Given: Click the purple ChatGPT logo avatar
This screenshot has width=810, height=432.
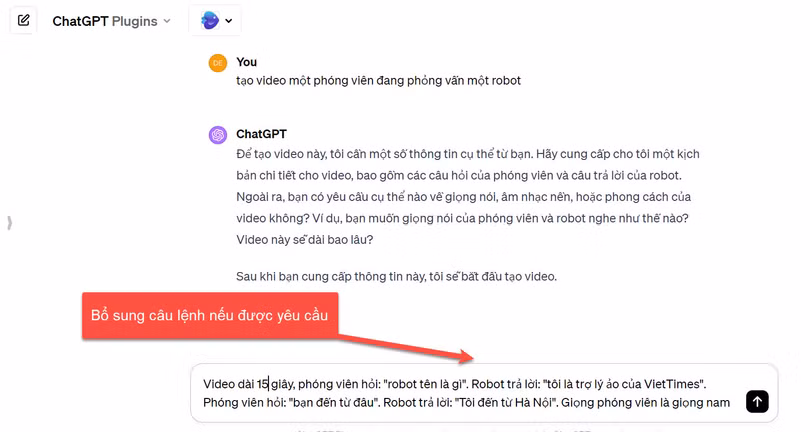Looking at the screenshot, I should tap(217, 135).
